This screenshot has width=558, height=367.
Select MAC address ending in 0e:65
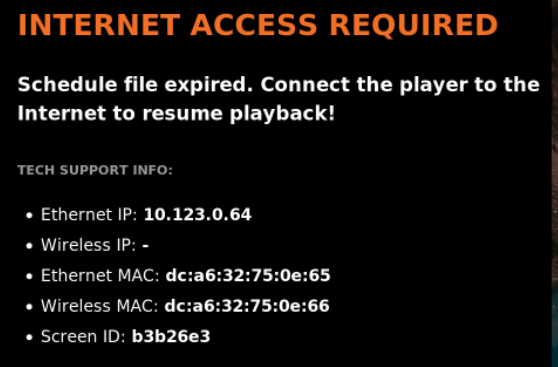pyautogui.click(x=248, y=276)
